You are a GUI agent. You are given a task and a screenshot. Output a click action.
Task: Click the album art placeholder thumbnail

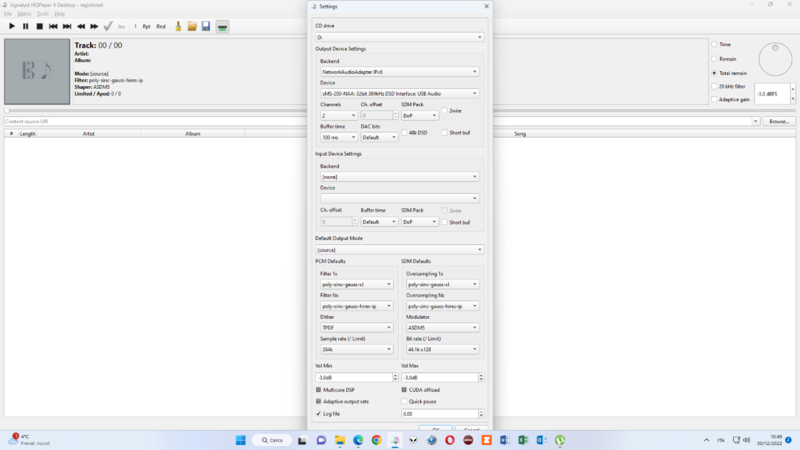37,71
